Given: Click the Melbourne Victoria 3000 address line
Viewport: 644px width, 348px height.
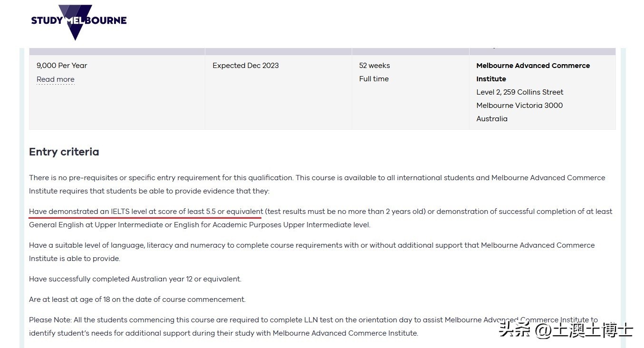Looking at the screenshot, I should click(519, 106).
